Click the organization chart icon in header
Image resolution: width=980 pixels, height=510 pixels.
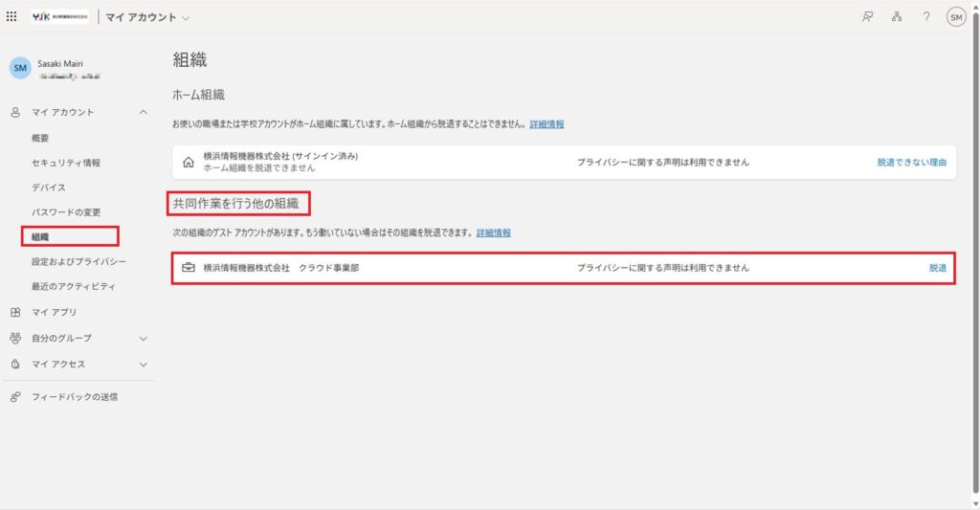(x=897, y=16)
